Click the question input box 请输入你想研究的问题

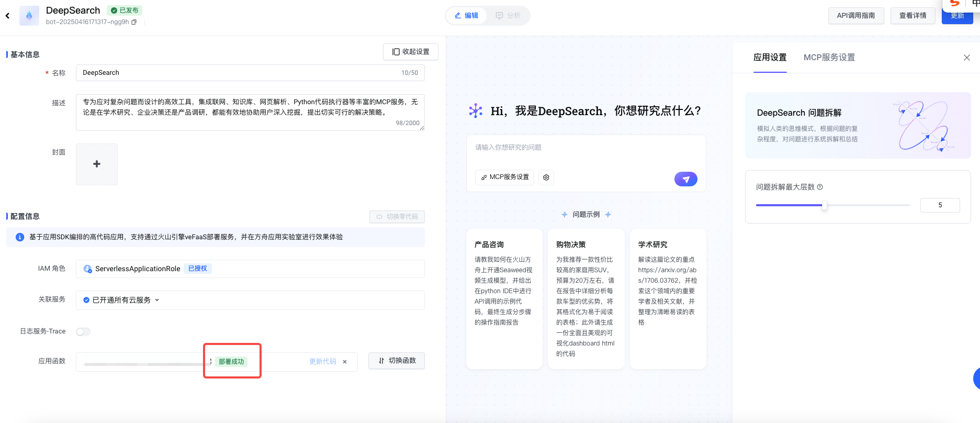586,148
